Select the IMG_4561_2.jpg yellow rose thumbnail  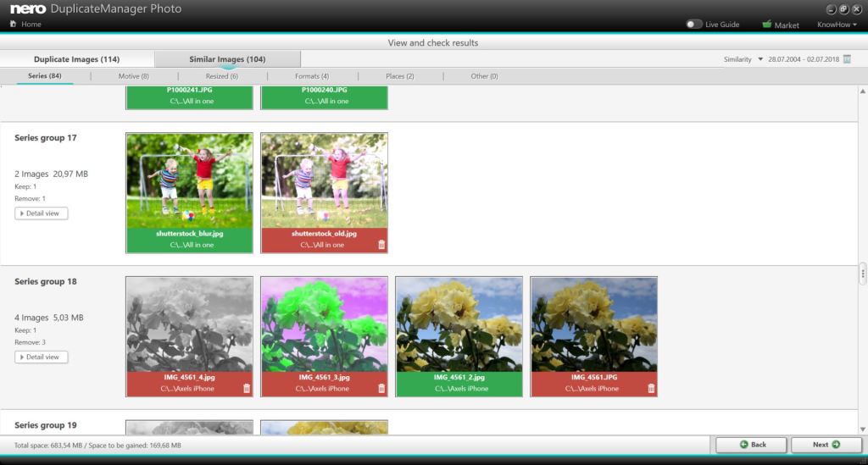point(459,324)
